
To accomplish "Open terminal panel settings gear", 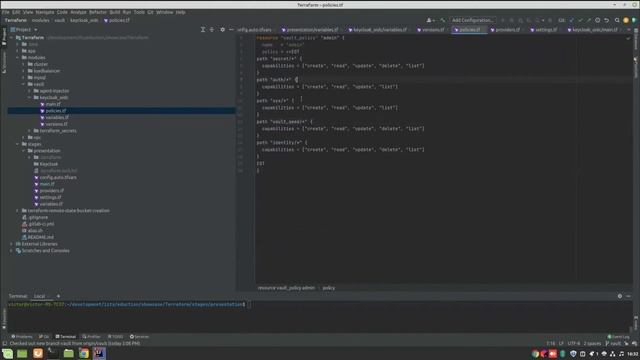I will (x=620, y=296).
